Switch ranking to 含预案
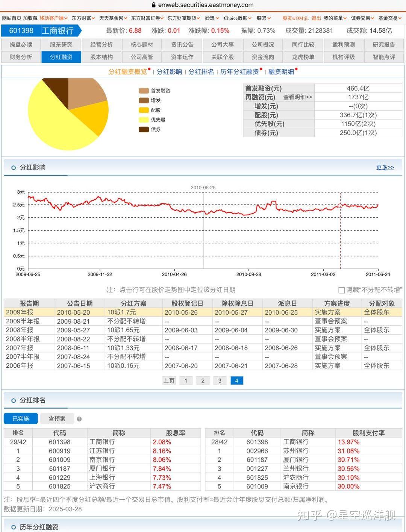 pos(57,419)
